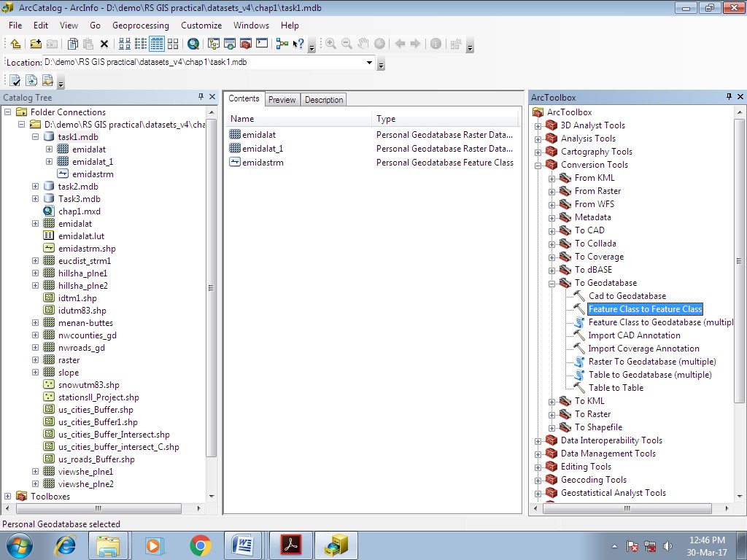Open the View menu
The width and height of the screenshot is (747, 560).
(x=69, y=26)
